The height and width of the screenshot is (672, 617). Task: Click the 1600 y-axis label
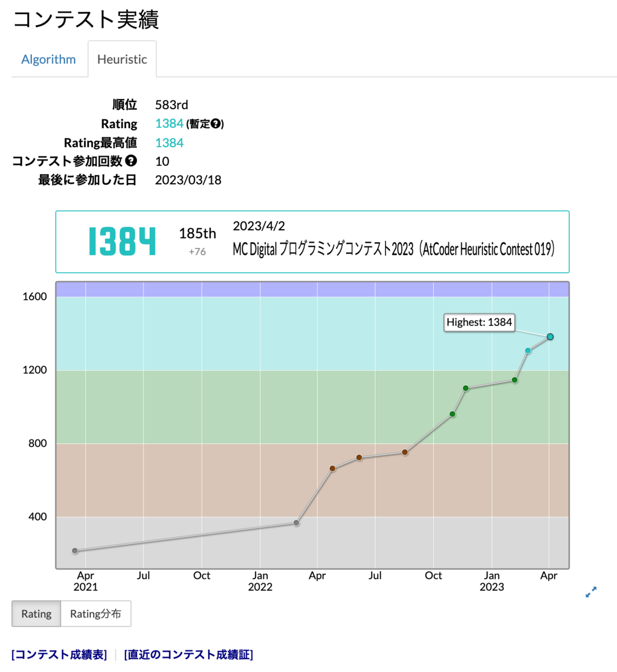coord(35,297)
